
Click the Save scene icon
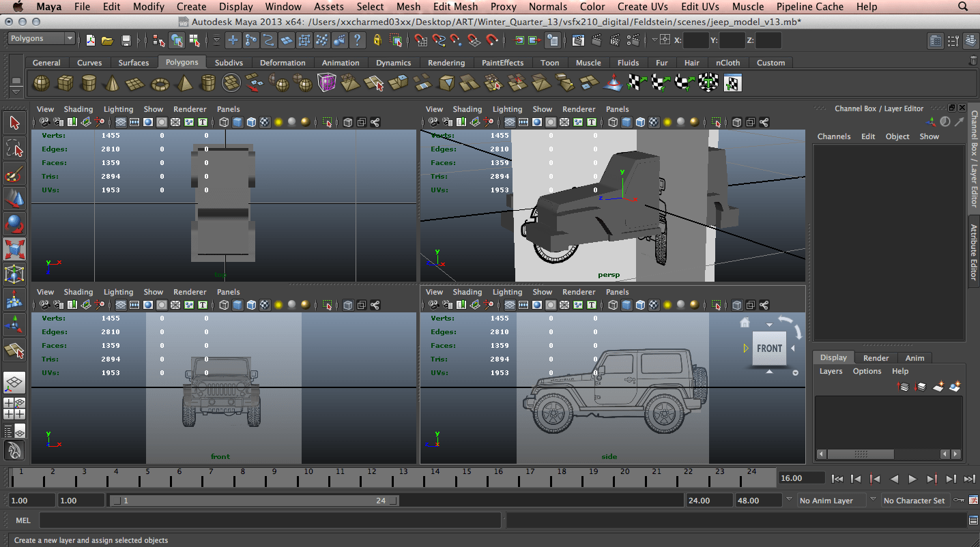click(x=126, y=40)
